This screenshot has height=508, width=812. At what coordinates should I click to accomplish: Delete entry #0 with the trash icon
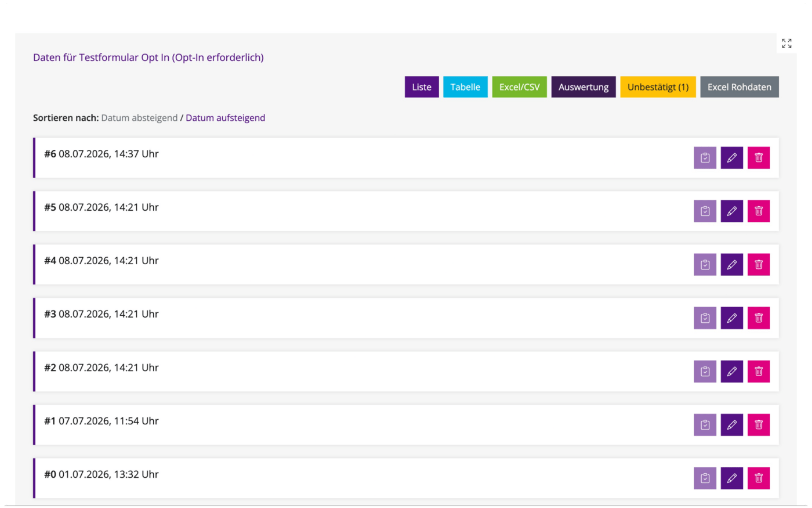click(x=759, y=478)
